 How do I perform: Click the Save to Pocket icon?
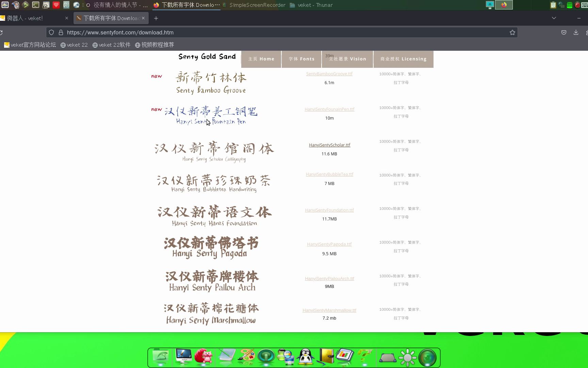(x=563, y=32)
